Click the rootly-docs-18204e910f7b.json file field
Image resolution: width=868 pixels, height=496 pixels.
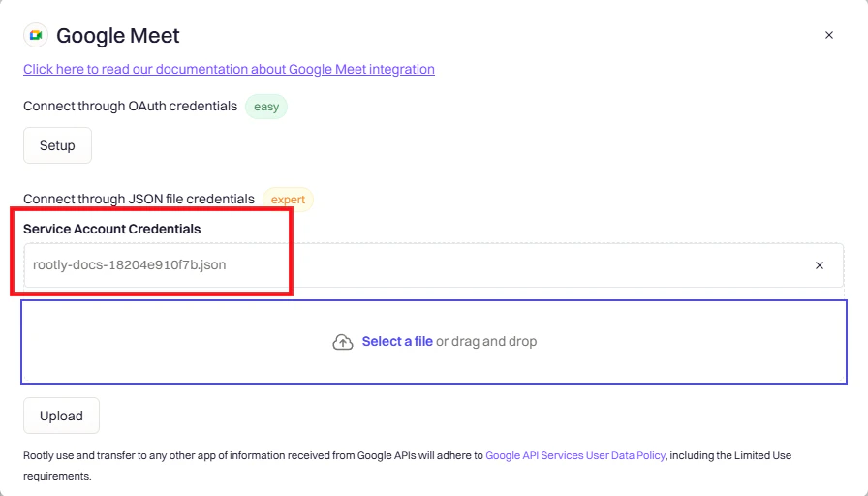[433, 265]
